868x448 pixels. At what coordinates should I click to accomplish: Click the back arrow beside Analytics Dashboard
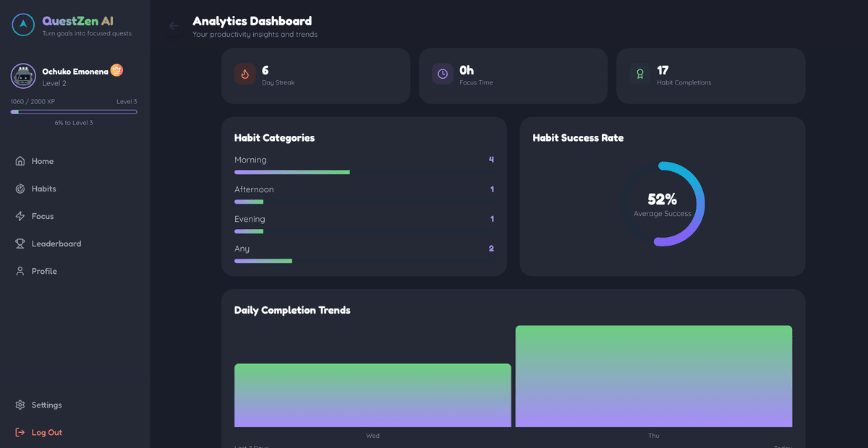[174, 26]
